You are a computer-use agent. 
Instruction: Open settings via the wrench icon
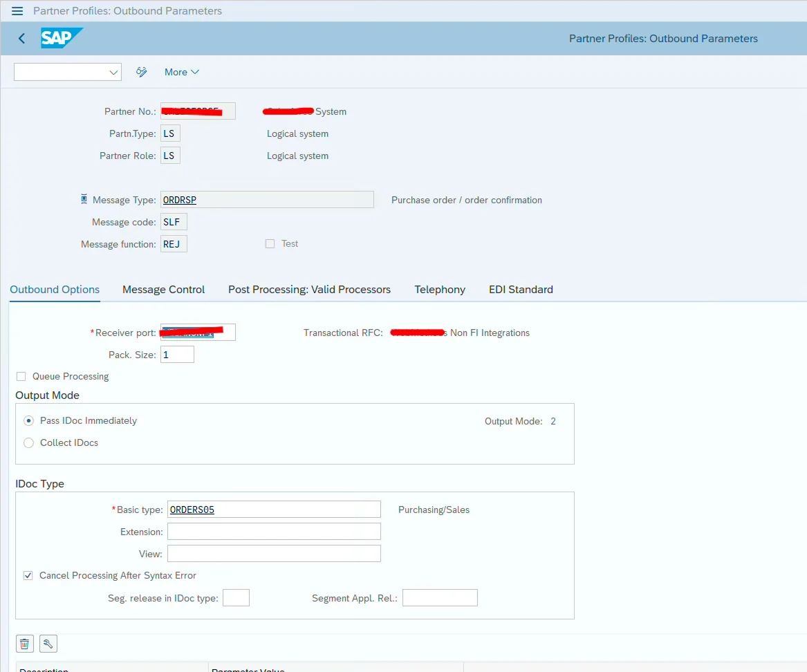tap(47, 643)
